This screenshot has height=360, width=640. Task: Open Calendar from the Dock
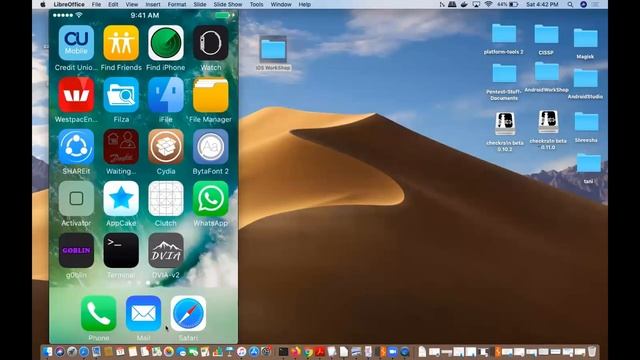point(120,351)
